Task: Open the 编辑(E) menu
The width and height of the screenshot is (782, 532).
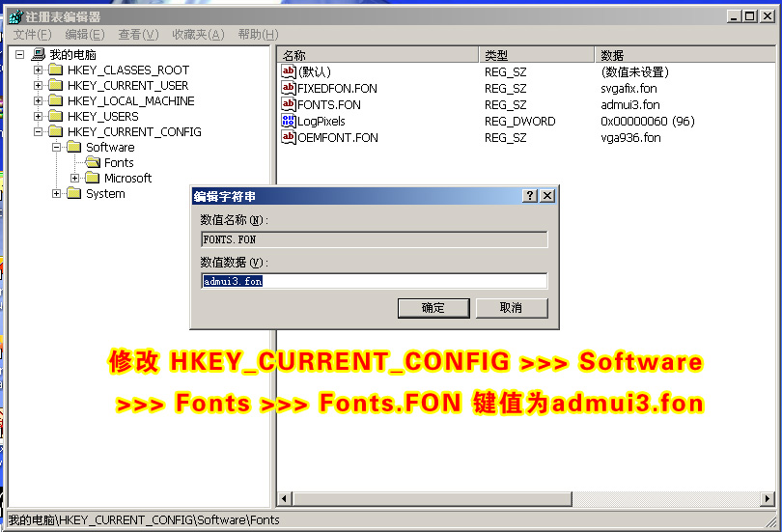Action: [85, 35]
